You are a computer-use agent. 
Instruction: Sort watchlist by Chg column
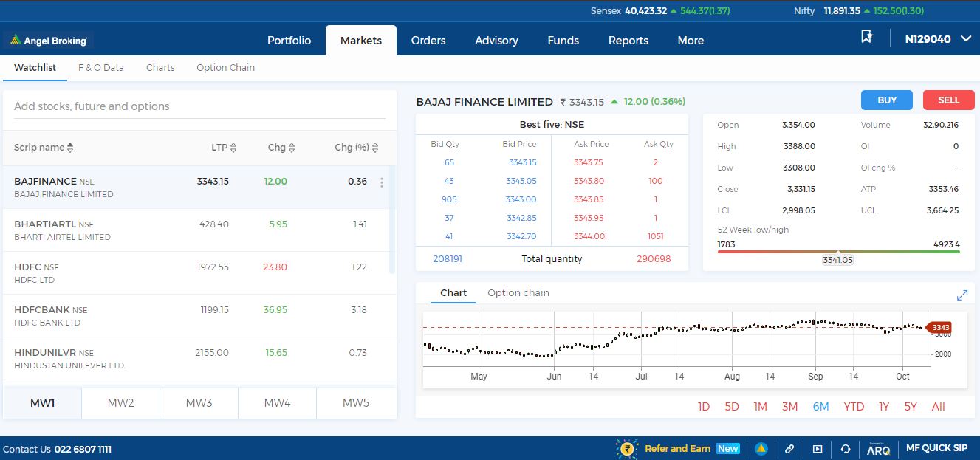(x=292, y=148)
